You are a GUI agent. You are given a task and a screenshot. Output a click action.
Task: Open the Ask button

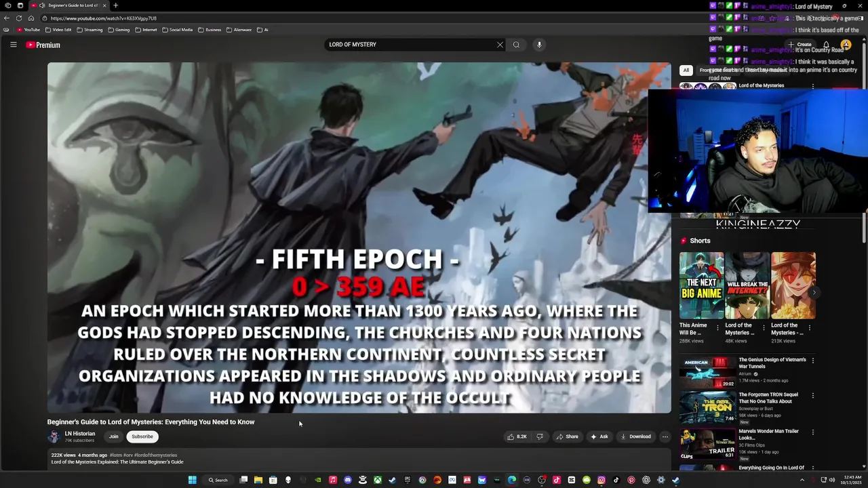pyautogui.click(x=599, y=436)
